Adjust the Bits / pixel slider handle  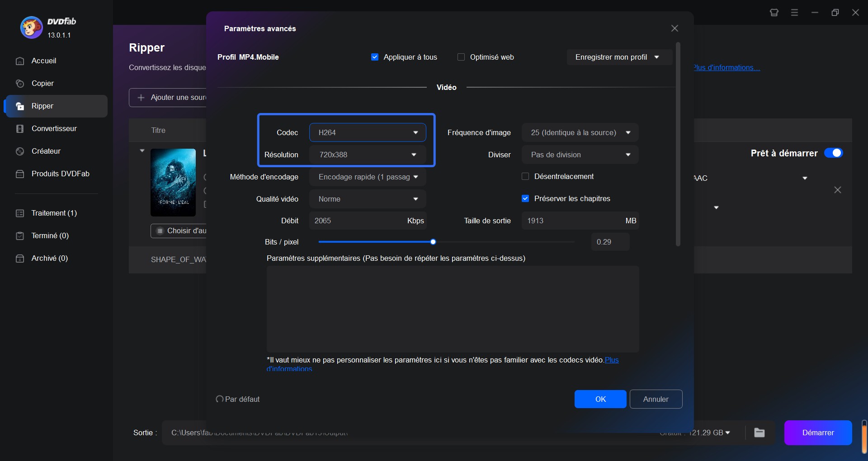coord(433,242)
